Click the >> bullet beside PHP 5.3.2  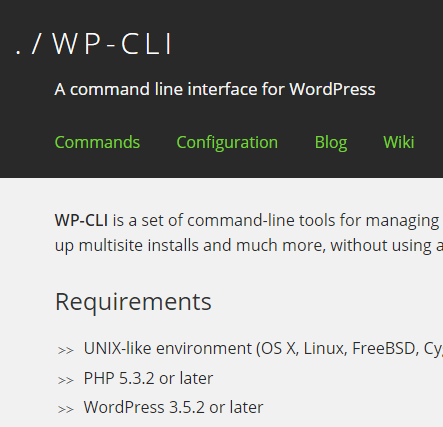pos(66,380)
